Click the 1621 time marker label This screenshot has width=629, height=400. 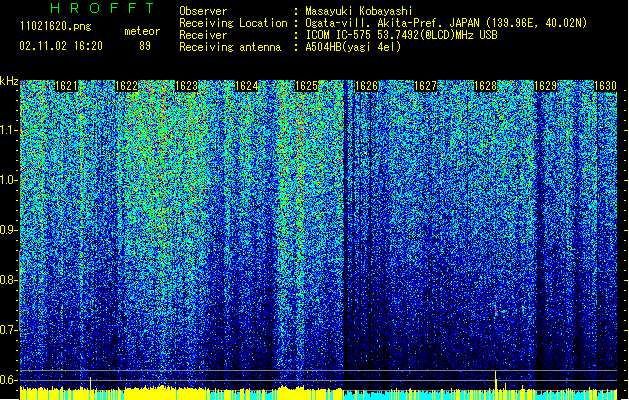click(x=66, y=86)
